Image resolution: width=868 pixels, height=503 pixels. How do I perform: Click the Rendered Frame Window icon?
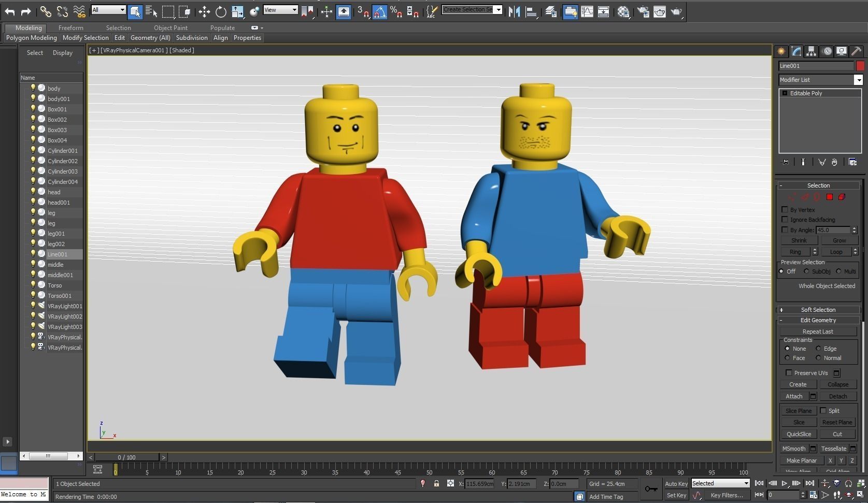(660, 11)
